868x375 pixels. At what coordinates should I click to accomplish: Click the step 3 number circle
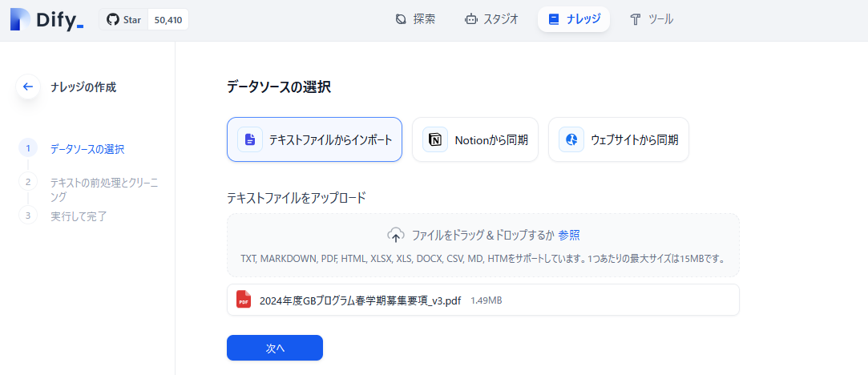click(x=28, y=215)
